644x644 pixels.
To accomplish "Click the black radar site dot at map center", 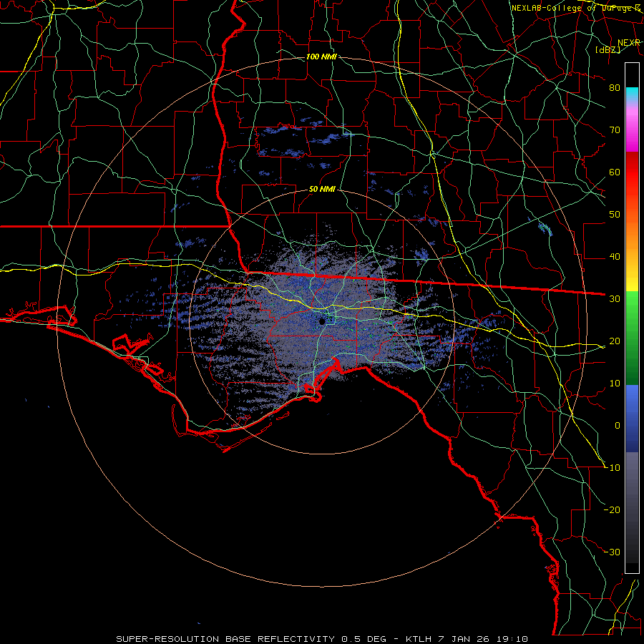I will (x=322, y=321).
